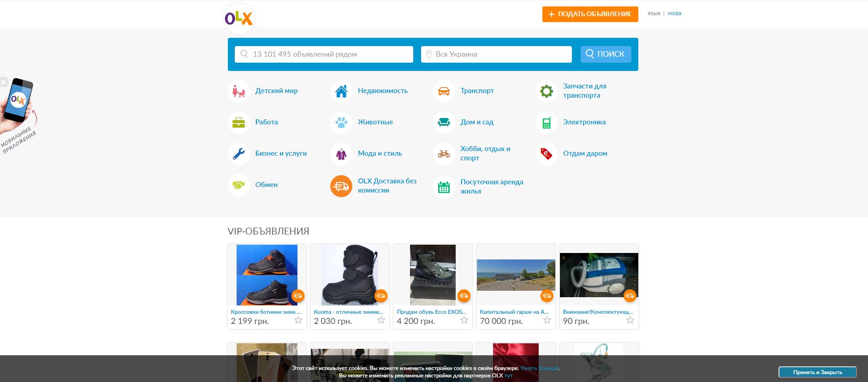Open Работа category link
This screenshot has height=382, width=868.
click(267, 122)
